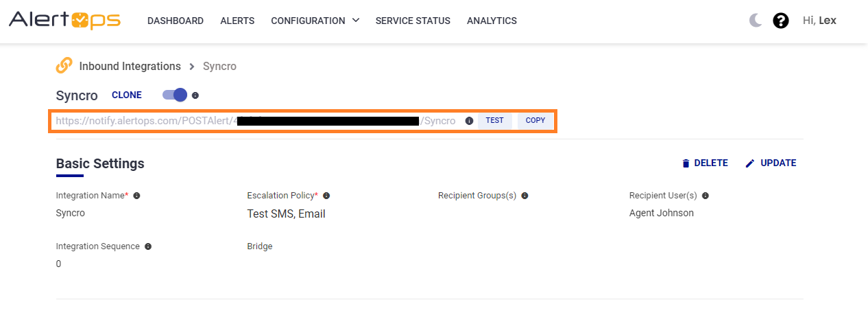Click info icon next to Integration Name

136,196
